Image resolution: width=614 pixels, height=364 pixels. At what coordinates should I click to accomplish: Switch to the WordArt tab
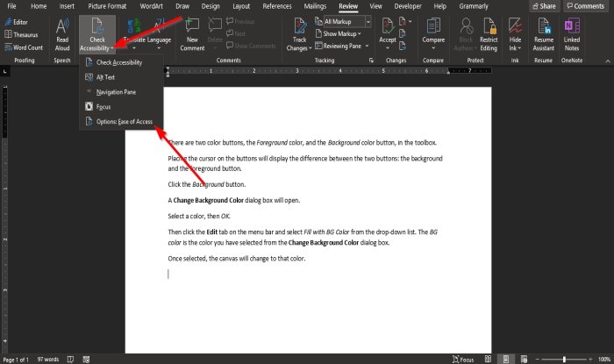tap(151, 6)
